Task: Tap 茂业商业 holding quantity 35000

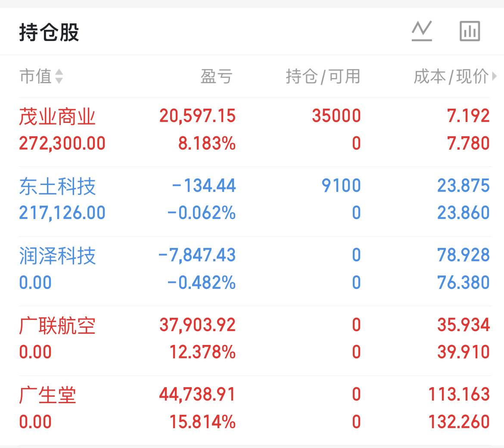Action: pyautogui.click(x=336, y=116)
